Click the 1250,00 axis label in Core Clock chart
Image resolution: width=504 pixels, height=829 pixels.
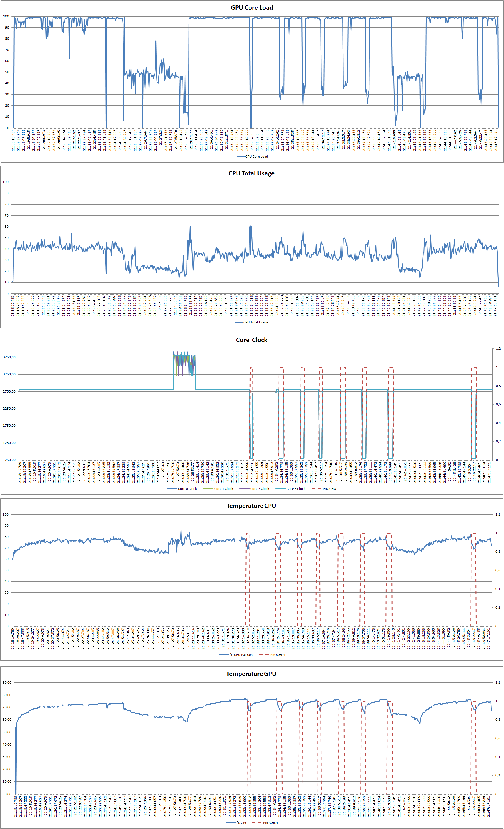click(9, 443)
